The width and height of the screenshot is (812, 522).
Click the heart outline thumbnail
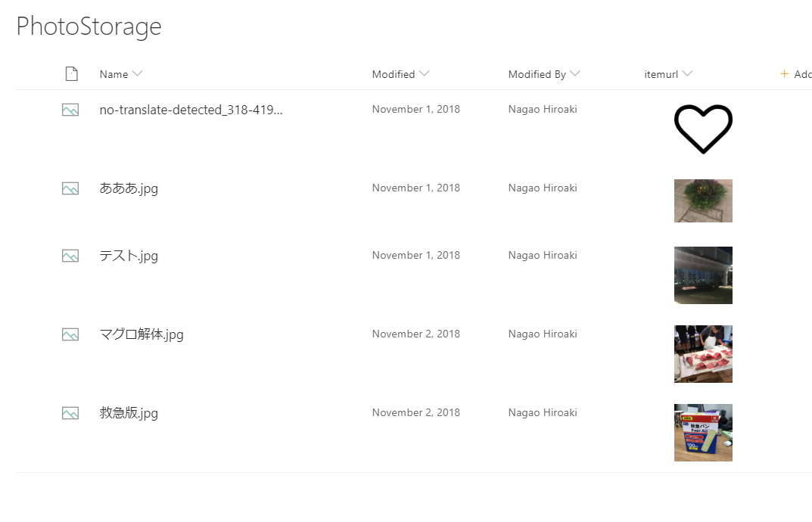(703, 129)
